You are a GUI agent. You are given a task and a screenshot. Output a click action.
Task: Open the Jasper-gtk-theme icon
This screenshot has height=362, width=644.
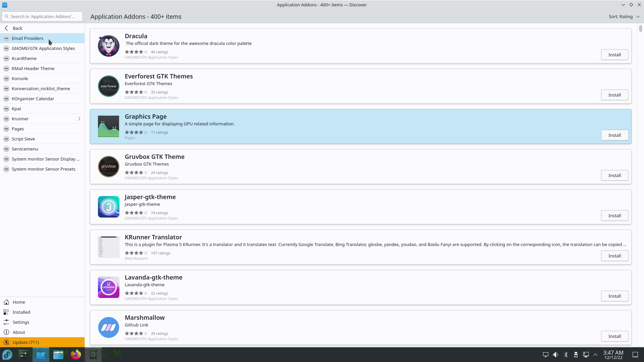pos(108,207)
